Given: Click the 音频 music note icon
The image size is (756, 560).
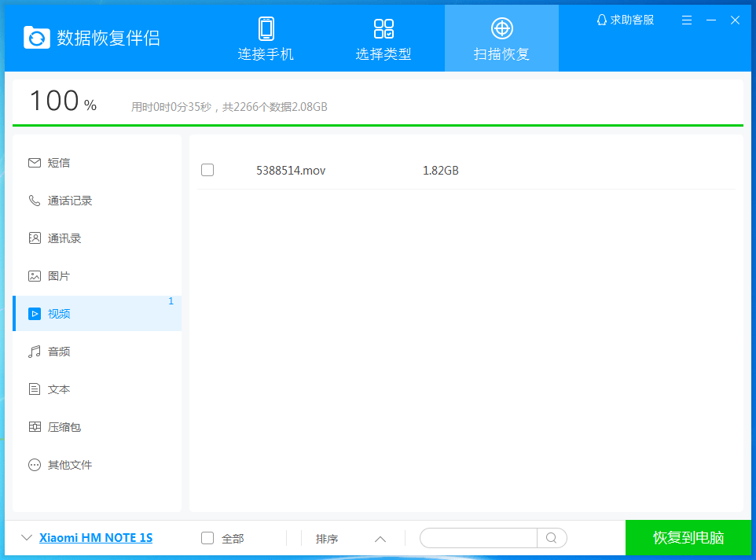Looking at the screenshot, I should tap(35, 352).
